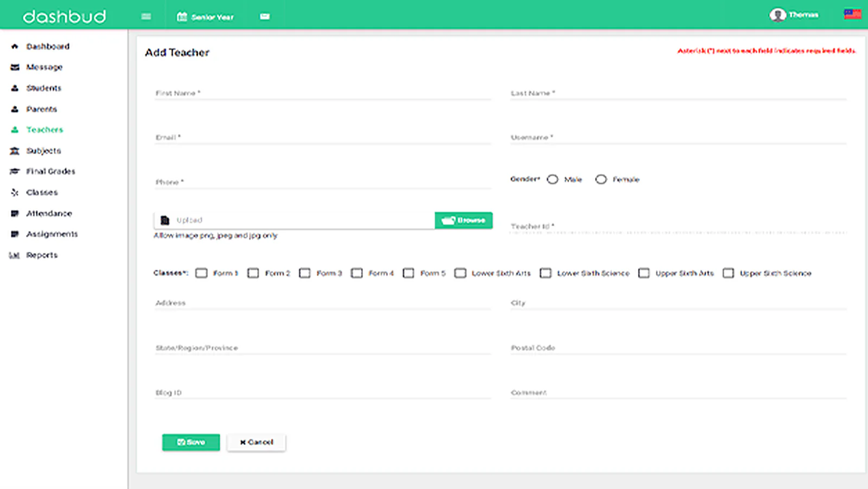This screenshot has width=868, height=489.
Task: Click the Final Grades graduation cap icon
Action: [15, 172]
